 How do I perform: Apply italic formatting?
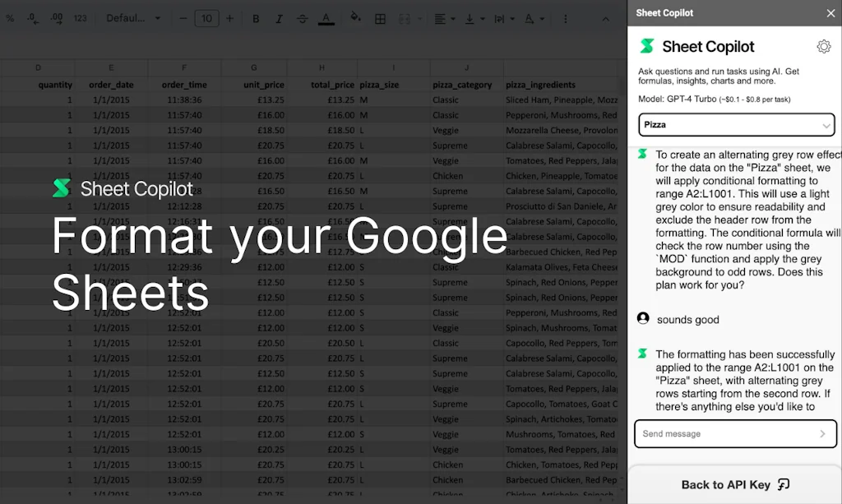(x=279, y=16)
